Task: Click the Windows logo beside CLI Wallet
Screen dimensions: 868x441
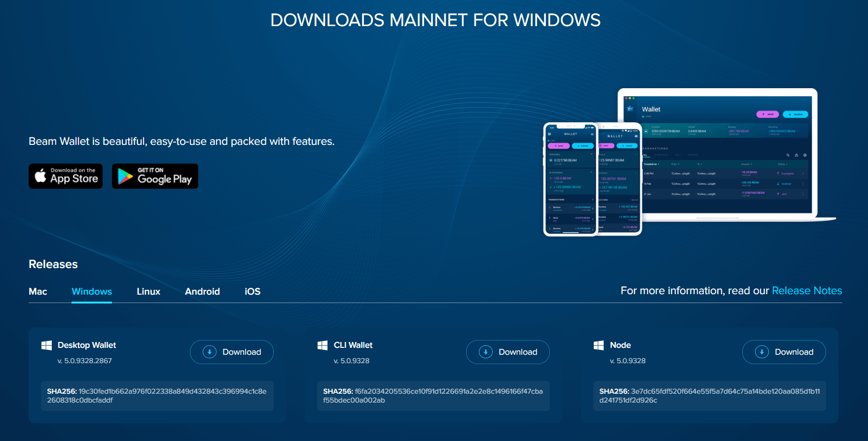Action: tap(323, 345)
